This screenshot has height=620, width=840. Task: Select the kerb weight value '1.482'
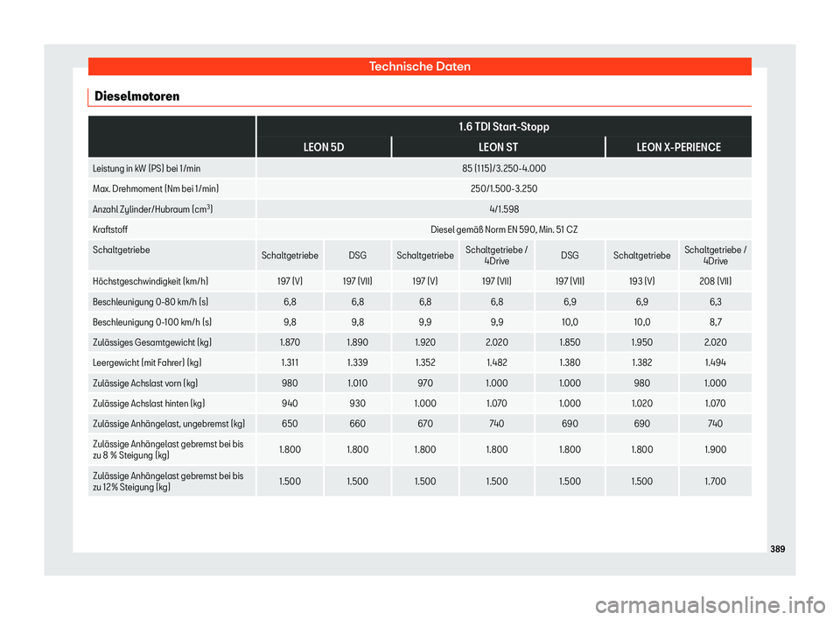tap(497, 363)
